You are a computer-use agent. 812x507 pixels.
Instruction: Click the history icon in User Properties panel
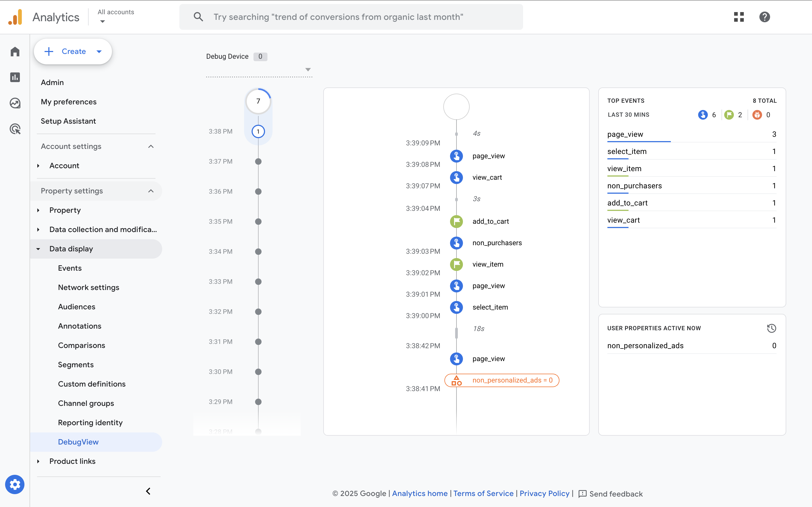(771, 328)
